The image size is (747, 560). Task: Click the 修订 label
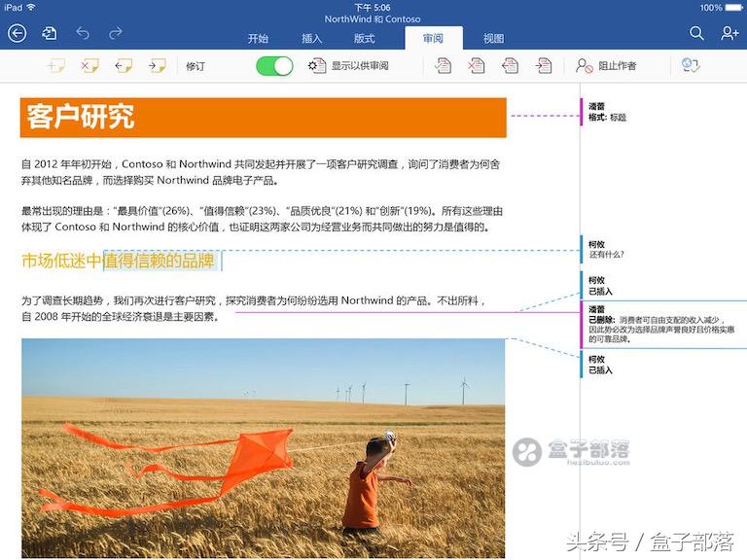pos(196,66)
